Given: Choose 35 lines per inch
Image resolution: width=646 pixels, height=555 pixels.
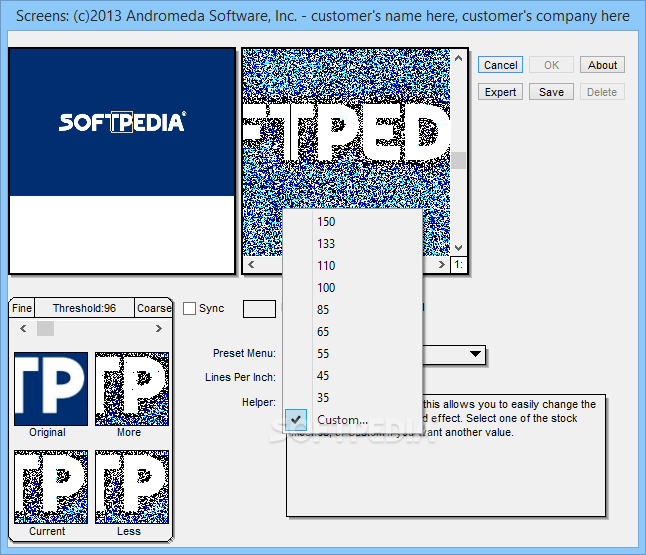Looking at the screenshot, I should point(353,398).
